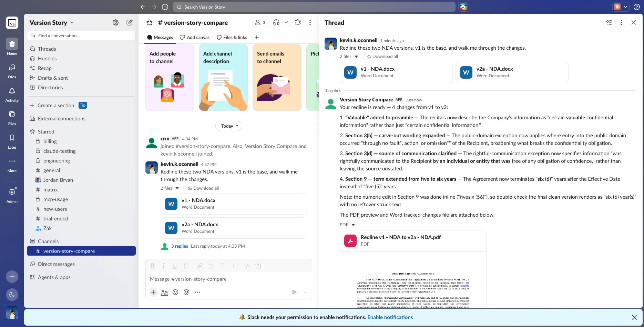Collapse the 2 files list in channel message
Screen dimensions: 644x327
tap(177, 188)
